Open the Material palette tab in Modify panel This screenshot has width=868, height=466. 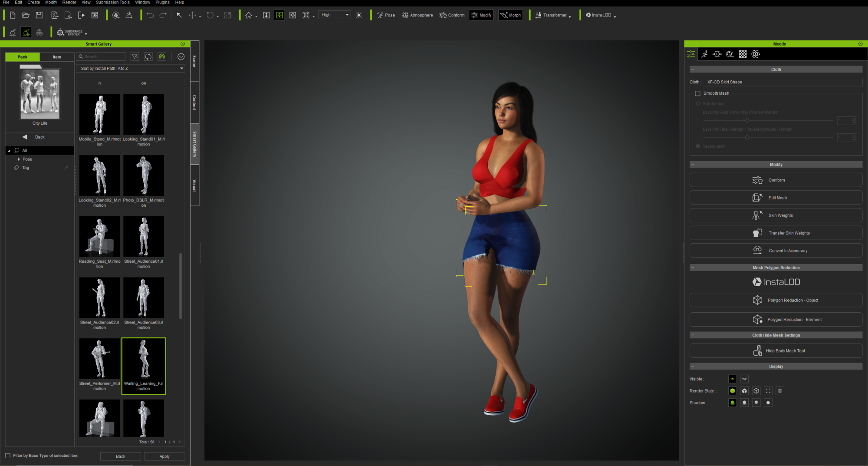[x=730, y=54]
